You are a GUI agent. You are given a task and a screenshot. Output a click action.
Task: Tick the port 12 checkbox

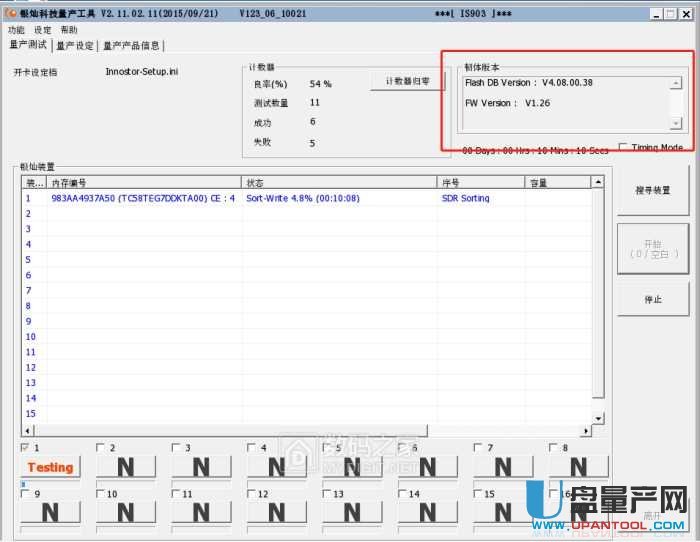click(252, 493)
